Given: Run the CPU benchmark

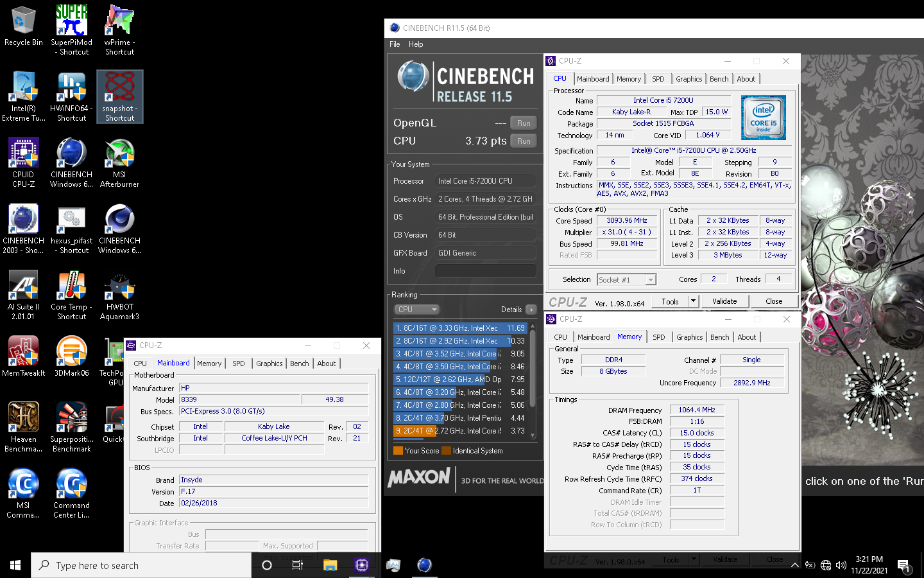Looking at the screenshot, I should coord(524,141).
